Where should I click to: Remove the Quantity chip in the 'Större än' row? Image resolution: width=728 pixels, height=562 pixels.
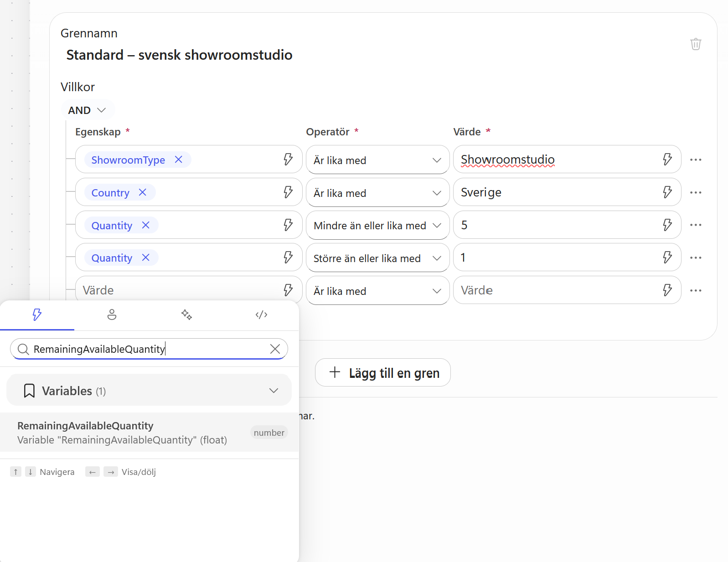pos(146,258)
